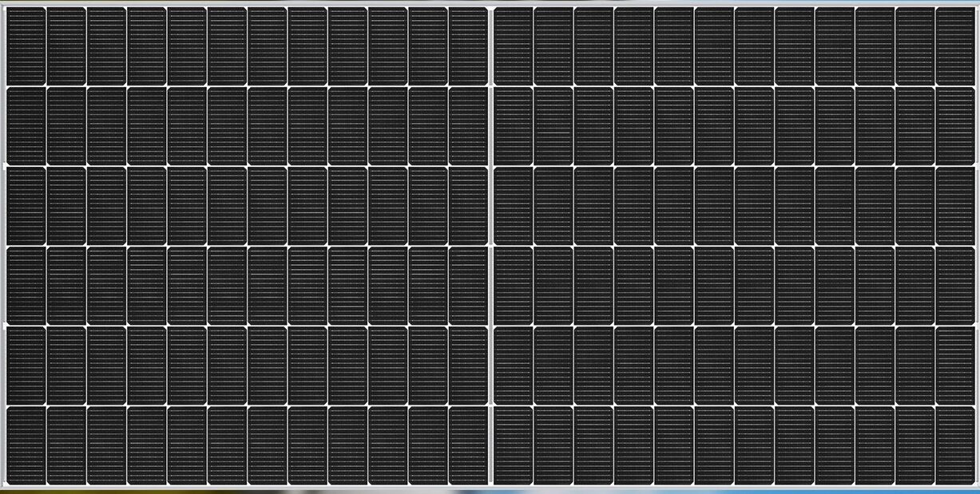
Task: Click the bottom-left corner cell
Action: click(24, 447)
